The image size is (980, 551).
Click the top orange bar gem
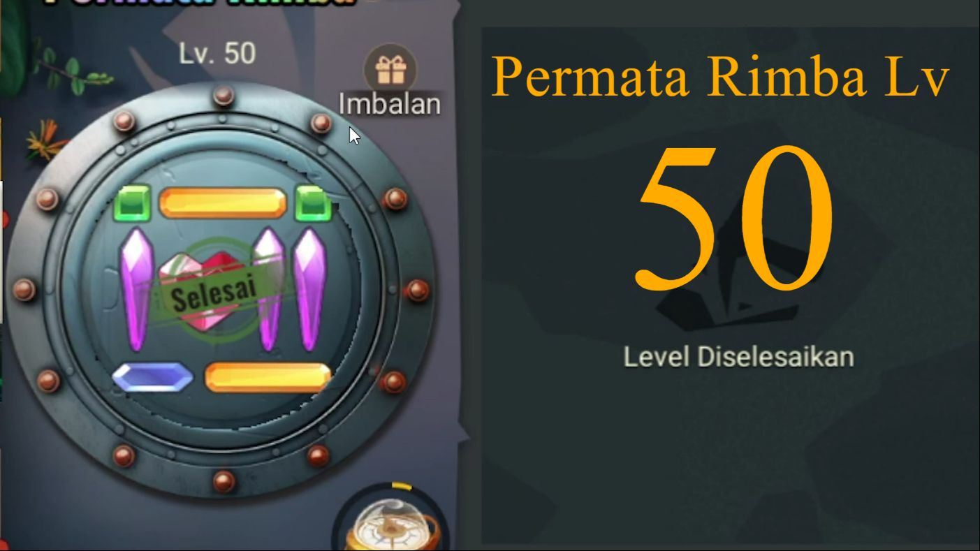pos(223,203)
